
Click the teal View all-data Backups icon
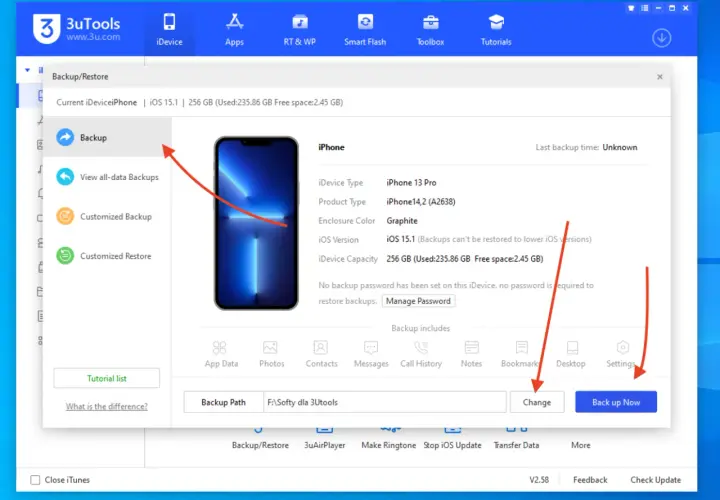[65, 177]
